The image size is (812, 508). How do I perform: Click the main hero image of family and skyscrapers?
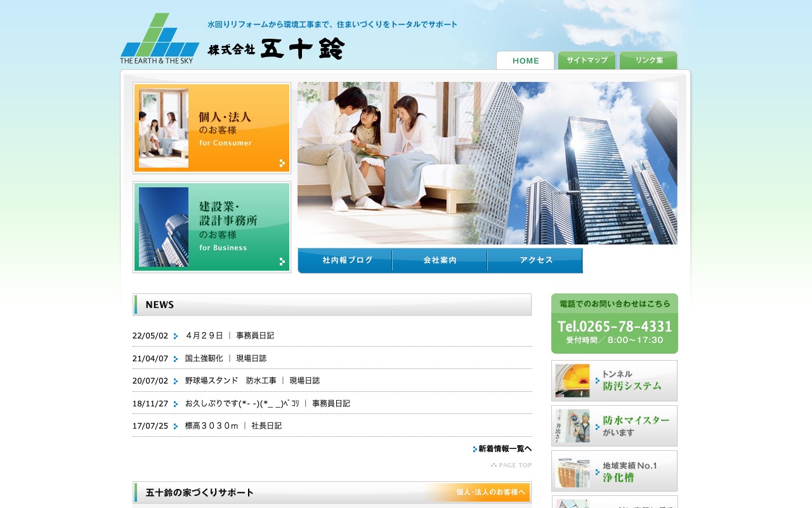click(487, 163)
